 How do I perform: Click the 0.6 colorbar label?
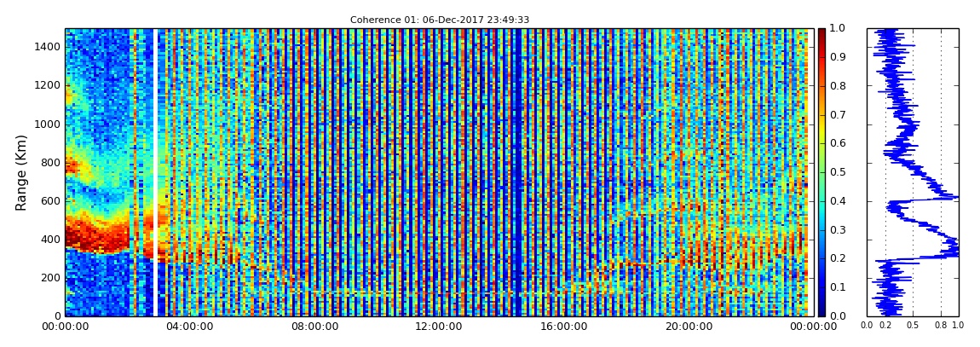(837, 143)
